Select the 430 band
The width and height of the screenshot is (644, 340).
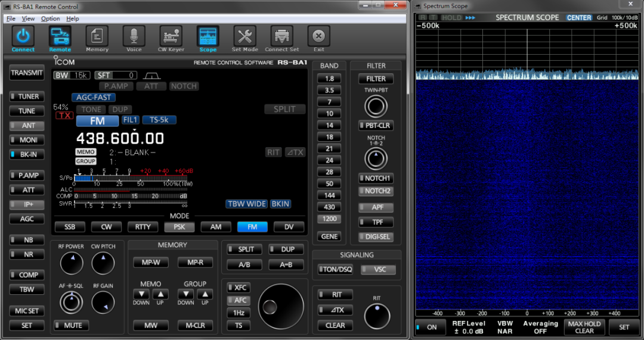pos(329,207)
